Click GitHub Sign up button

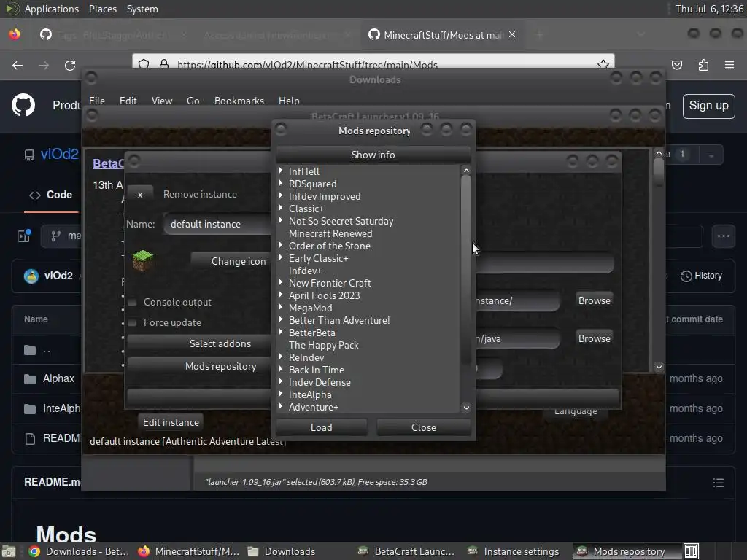708,106
